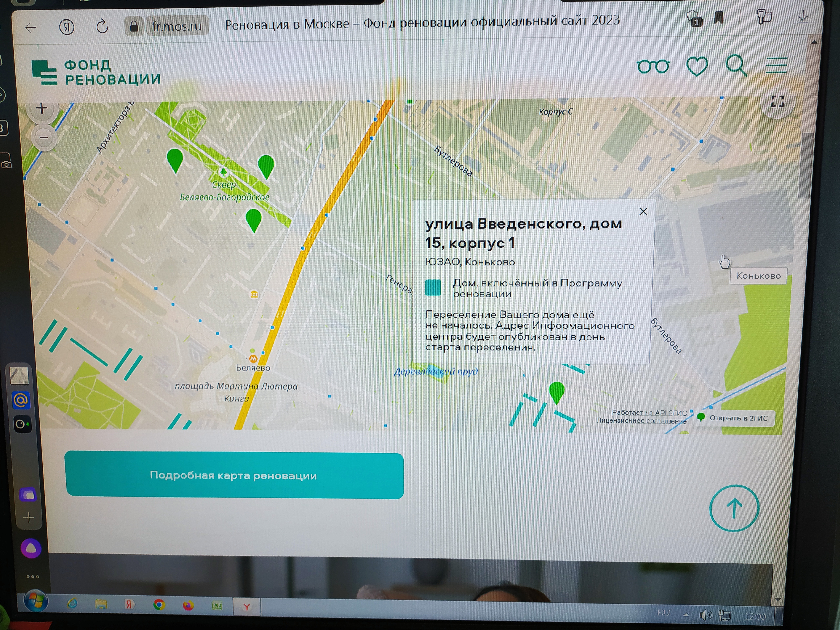
Task: Open File Explorer folder in taskbar
Action: click(101, 604)
